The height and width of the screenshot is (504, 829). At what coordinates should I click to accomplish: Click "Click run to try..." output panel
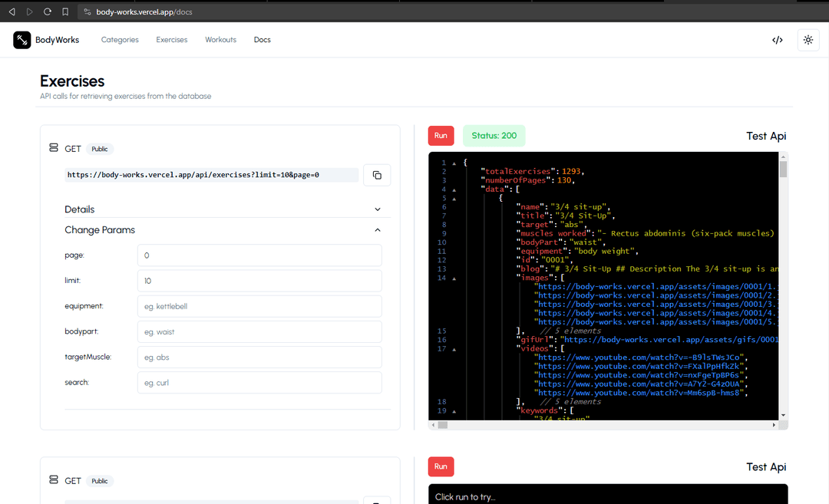pyautogui.click(x=608, y=494)
